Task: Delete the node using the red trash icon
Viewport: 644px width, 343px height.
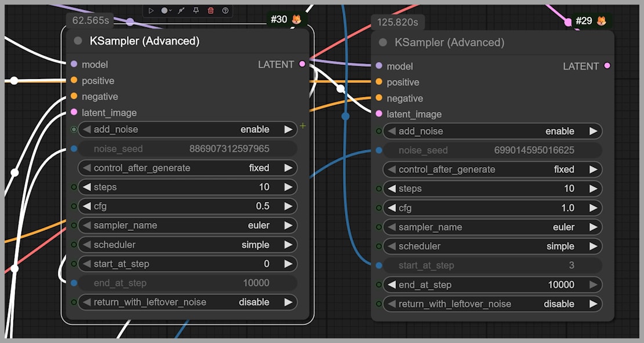Action: tap(210, 10)
